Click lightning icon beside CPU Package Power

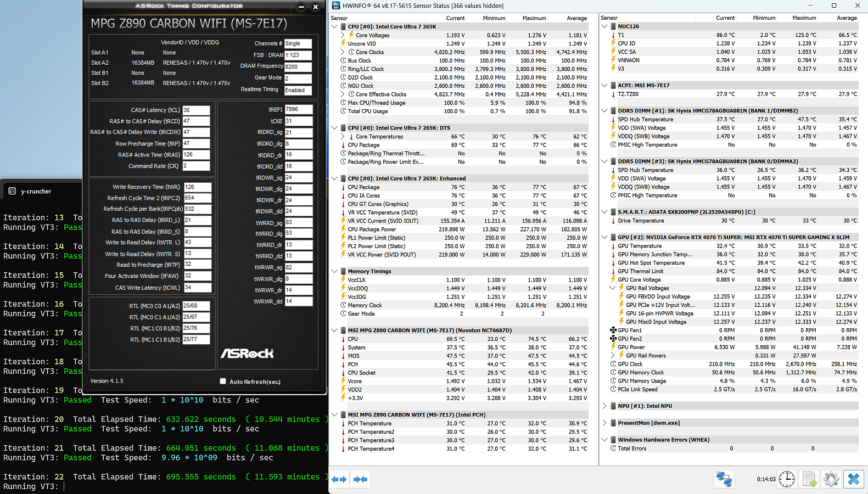tap(343, 229)
